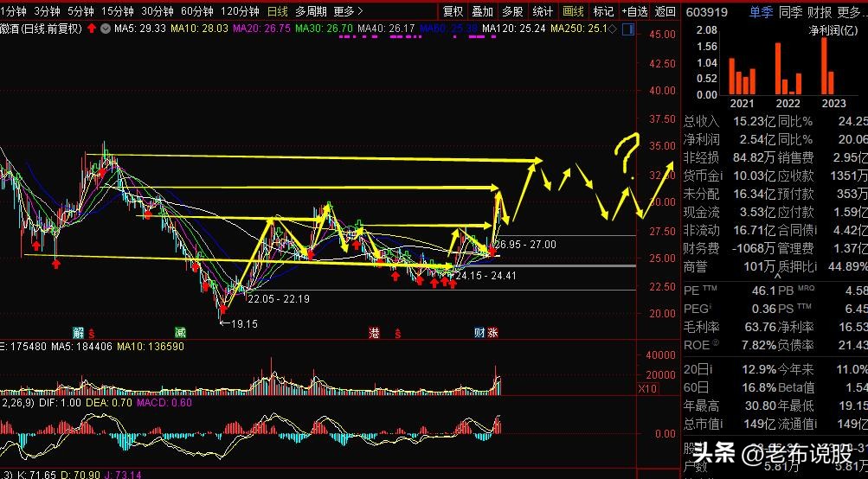Click the MA5: 29.33 indicator label
This screenshot has width=868, height=479.
click(140, 29)
